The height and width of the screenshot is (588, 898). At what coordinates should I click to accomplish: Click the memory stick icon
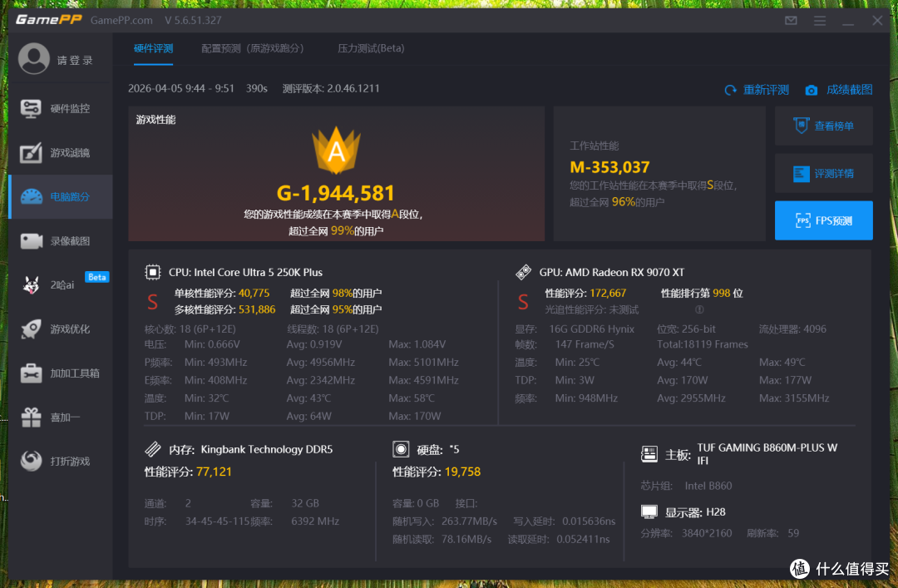153,449
